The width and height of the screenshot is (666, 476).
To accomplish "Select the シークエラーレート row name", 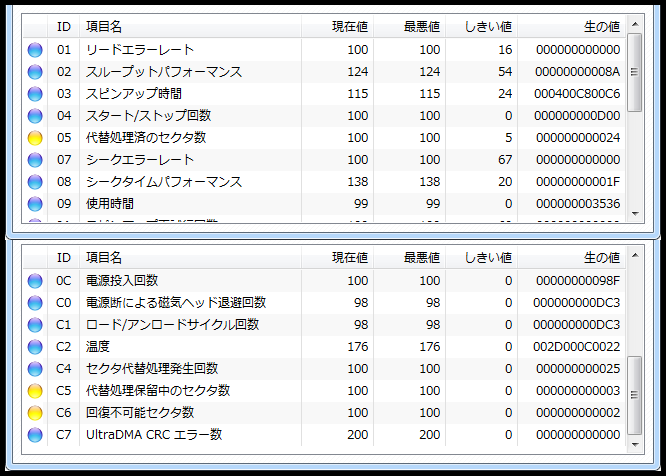I will tap(140, 160).
